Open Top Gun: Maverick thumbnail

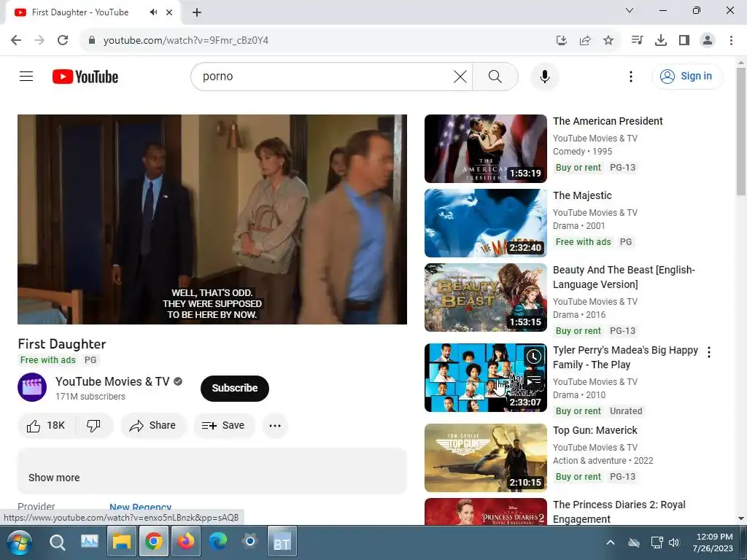point(485,458)
